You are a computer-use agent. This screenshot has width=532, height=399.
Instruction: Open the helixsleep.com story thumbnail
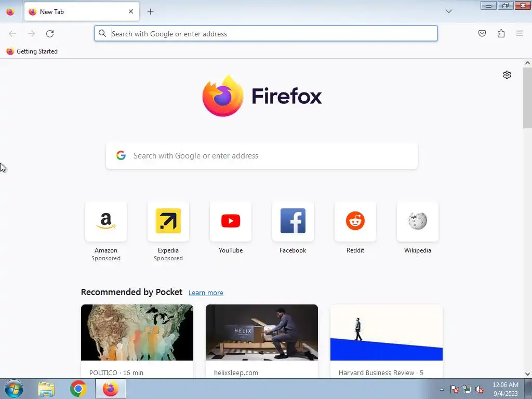coord(262,332)
